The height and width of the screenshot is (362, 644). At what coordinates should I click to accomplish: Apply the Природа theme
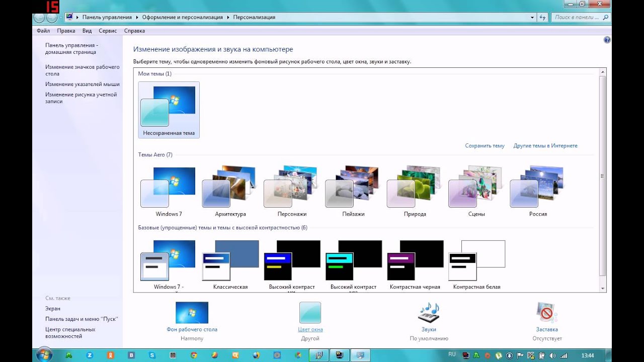[x=414, y=192]
